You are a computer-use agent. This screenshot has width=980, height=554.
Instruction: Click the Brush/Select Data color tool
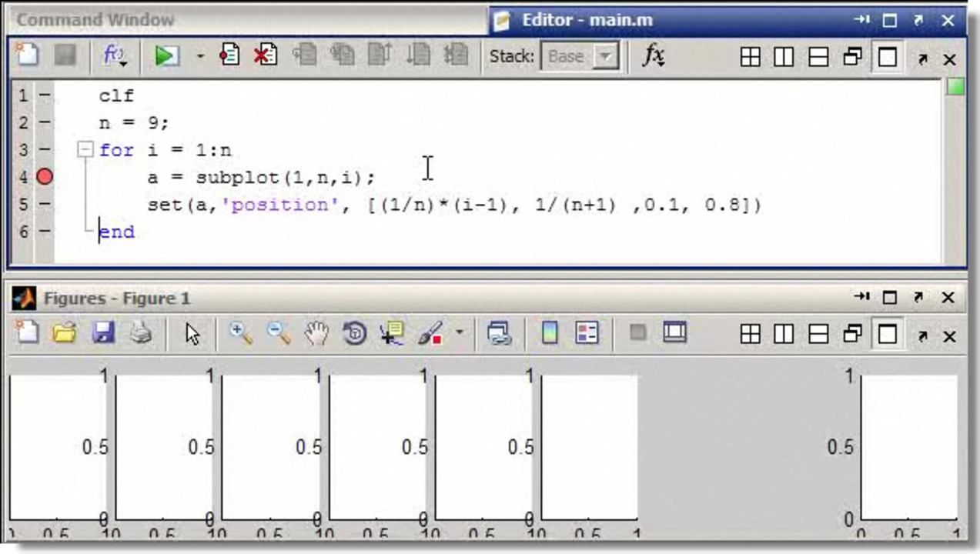point(431,333)
